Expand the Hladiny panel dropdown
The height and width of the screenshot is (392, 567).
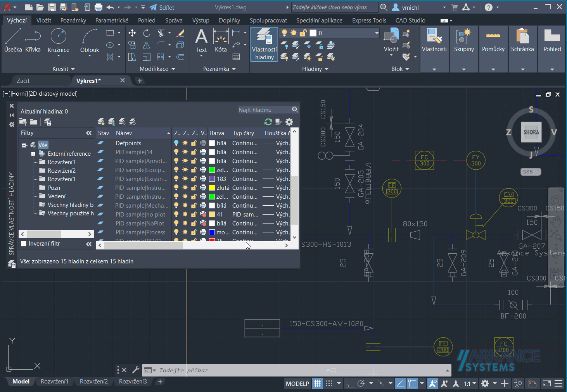click(315, 69)
